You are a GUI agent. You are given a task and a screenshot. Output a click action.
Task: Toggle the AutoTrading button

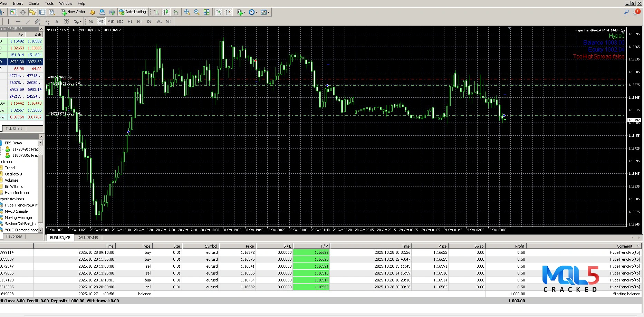133,12
